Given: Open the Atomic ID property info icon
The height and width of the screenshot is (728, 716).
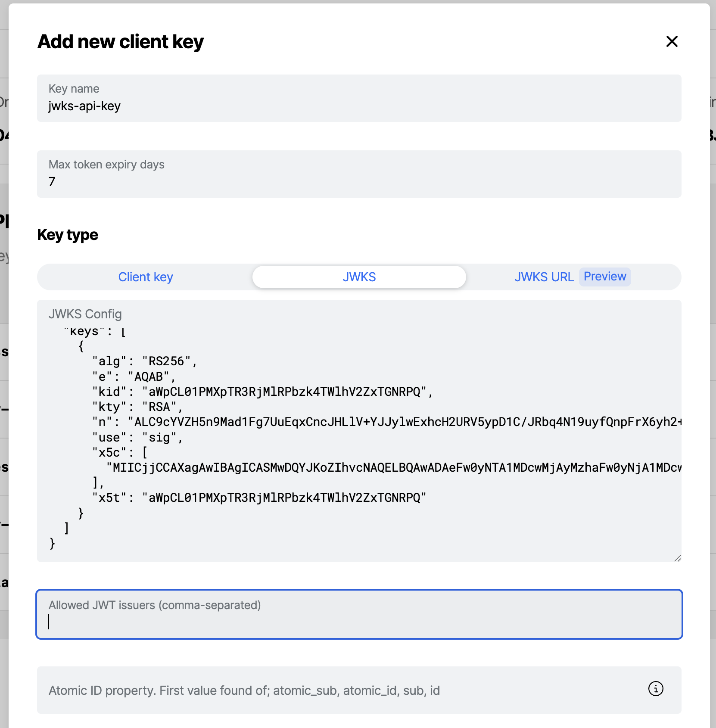Looking at the screenshot, I should tap(656, 688).
